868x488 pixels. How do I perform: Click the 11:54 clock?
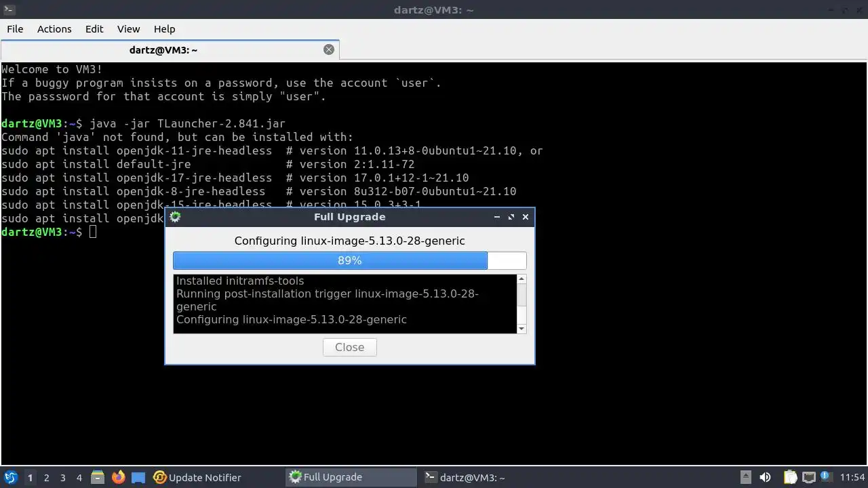tap(852, 477)
